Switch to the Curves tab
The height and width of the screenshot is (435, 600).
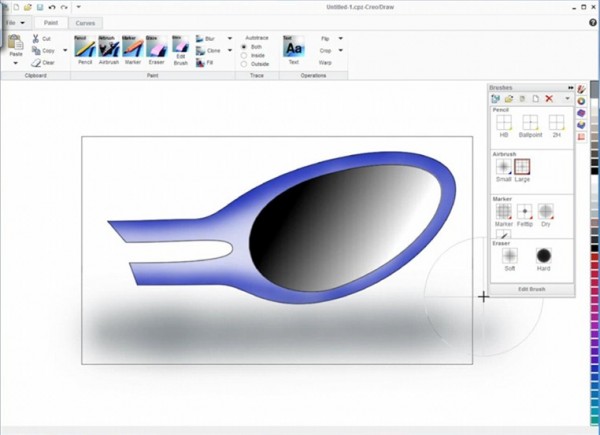click(85, 21)
